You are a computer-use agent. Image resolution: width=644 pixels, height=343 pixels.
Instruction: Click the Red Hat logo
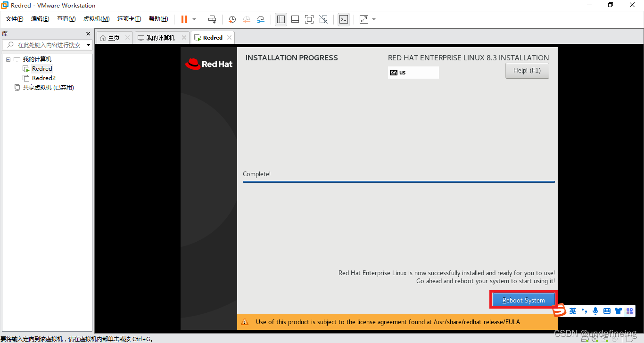click(209, 64)
